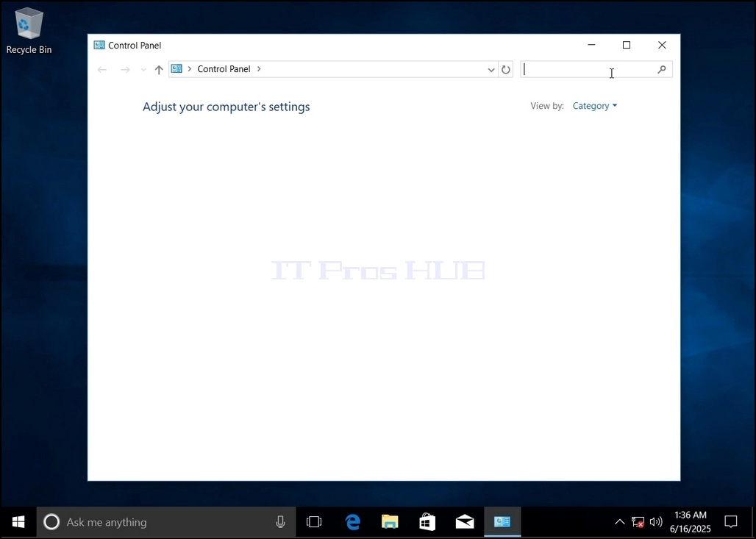Select the Control Panel breadcrumb text
The width and height of the screenshot is (756, 539).
coord(224,69)
